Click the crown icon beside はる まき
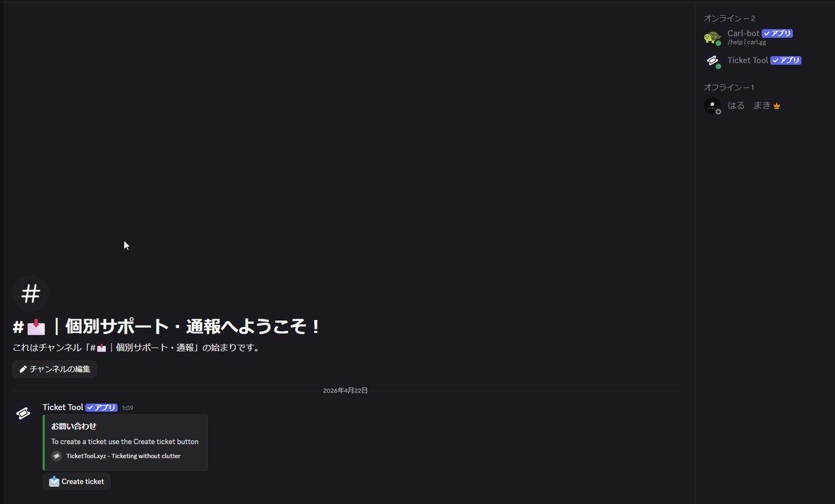The image size is (835, 504). (x=777, y=106)
